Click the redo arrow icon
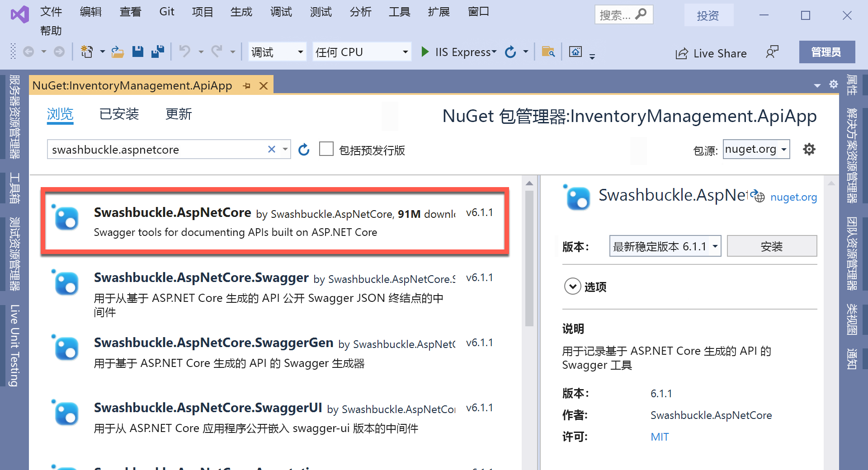 (217, 52)
